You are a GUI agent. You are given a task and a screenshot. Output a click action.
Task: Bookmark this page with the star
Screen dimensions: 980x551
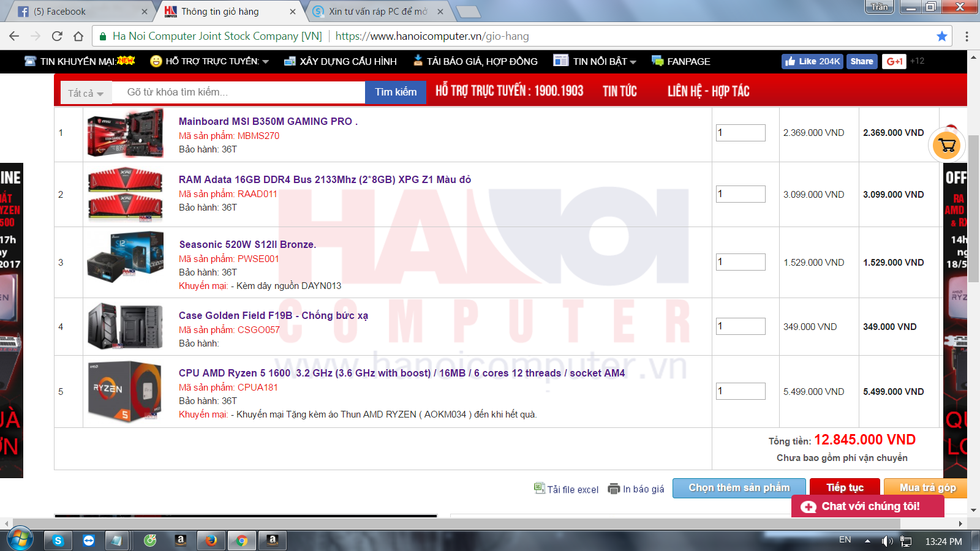coord(942,36)
